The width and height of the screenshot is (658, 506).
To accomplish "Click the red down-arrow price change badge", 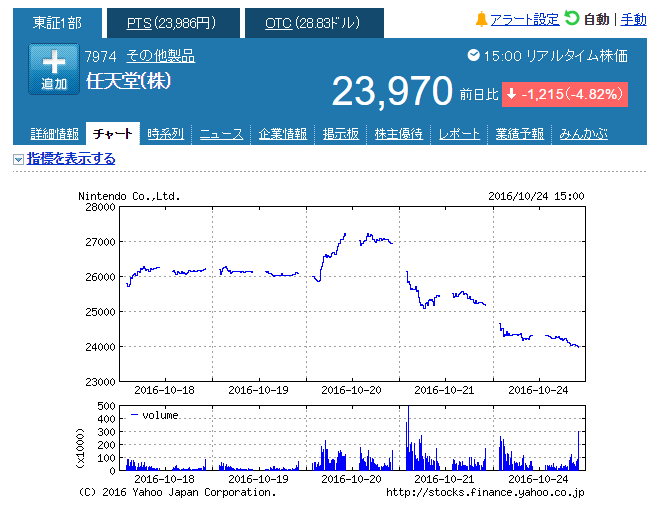I will 565,94.
